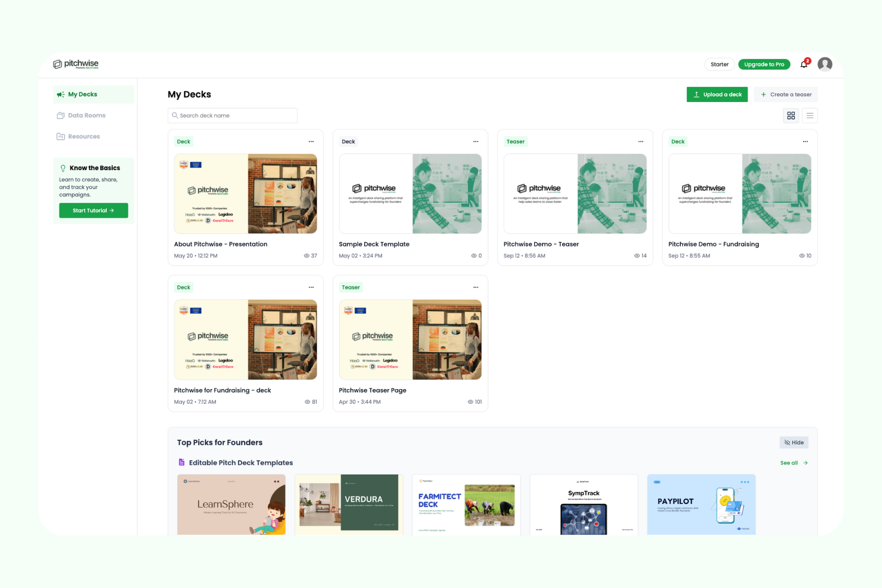Switch to grid view layout
Screen dimensions: 882x588
(x=791, y=115)
